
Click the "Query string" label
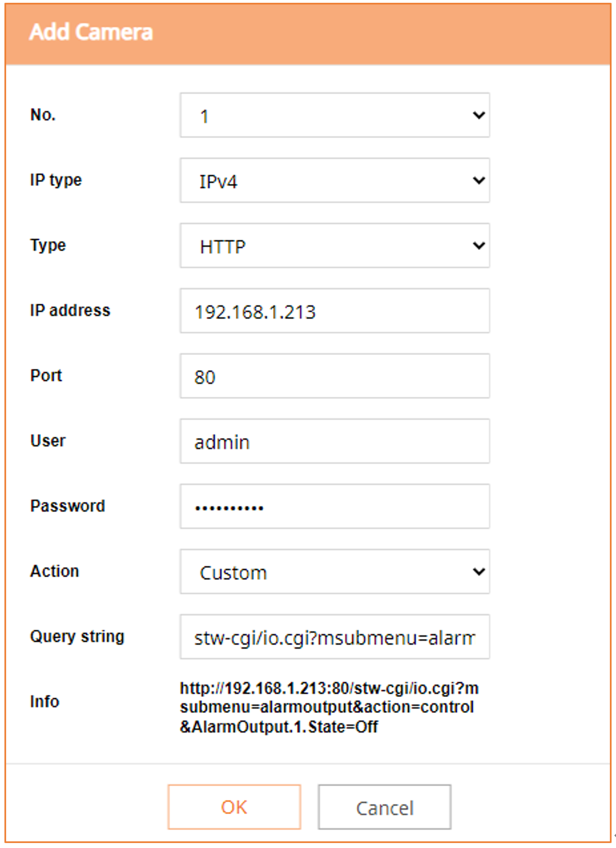point(77,636)
